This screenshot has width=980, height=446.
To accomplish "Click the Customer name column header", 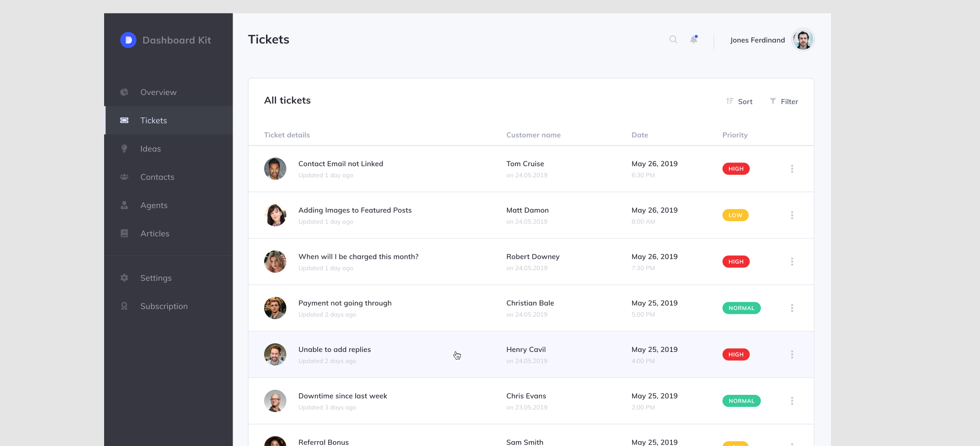I will 533,135.
